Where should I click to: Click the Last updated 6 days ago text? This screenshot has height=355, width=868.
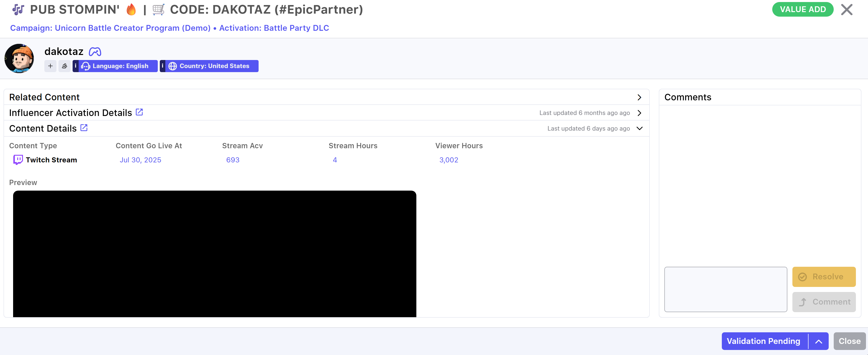[x=588, y=128]
